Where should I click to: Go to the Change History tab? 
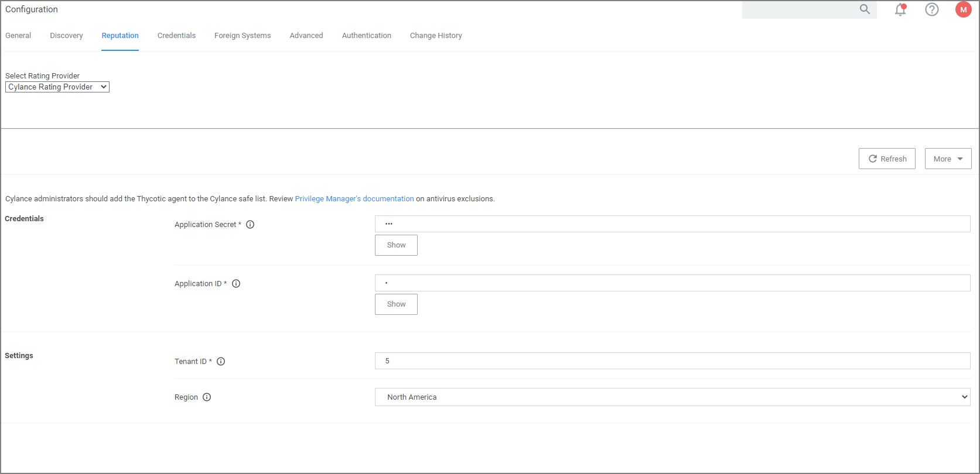[436, 36]
